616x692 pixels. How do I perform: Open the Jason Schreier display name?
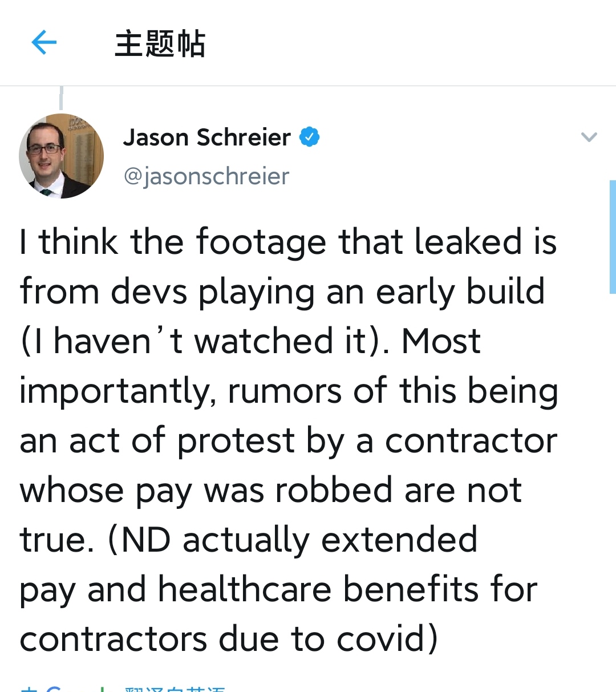tap(206, 137)
